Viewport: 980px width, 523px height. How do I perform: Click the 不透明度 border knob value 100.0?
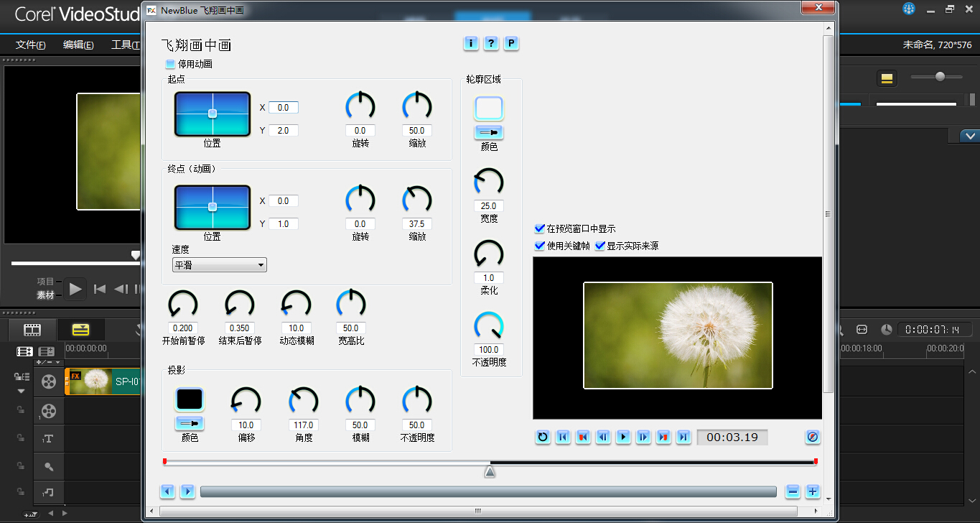[489, 350]
